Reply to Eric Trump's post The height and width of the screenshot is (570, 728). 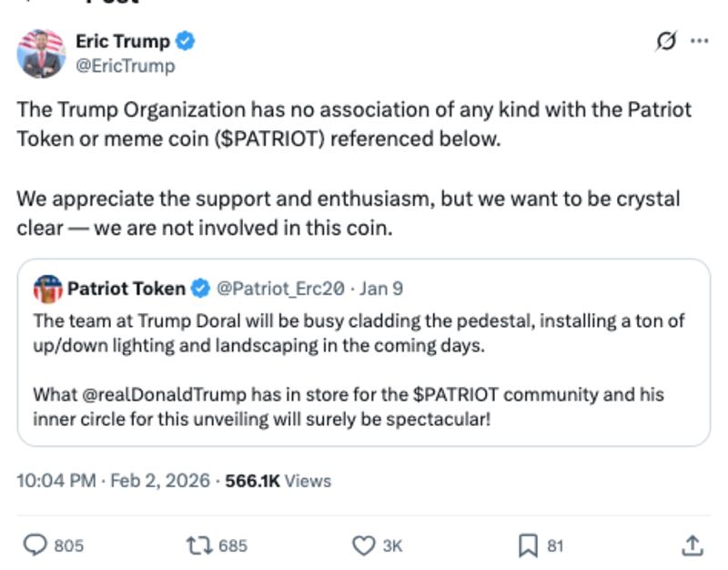35,543
